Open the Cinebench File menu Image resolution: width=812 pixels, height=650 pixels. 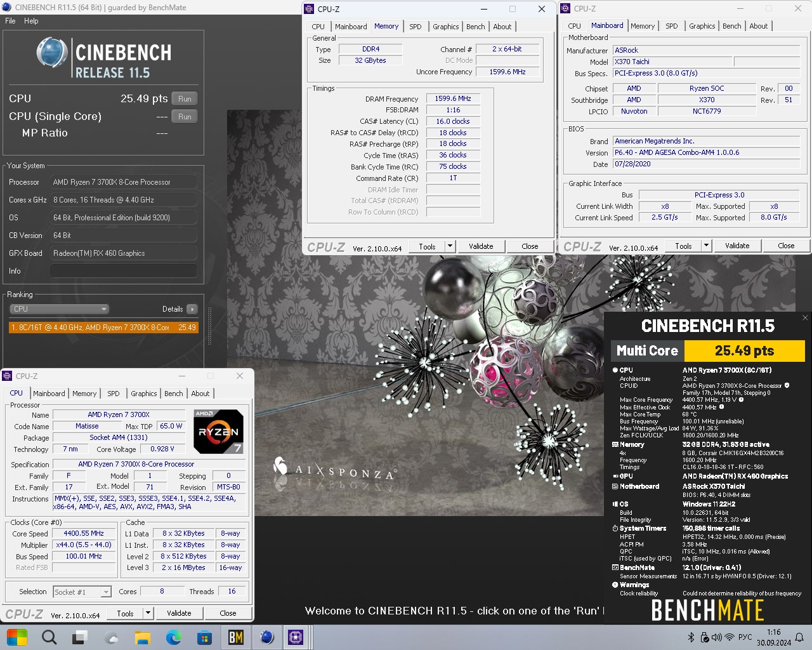[10, 21]
